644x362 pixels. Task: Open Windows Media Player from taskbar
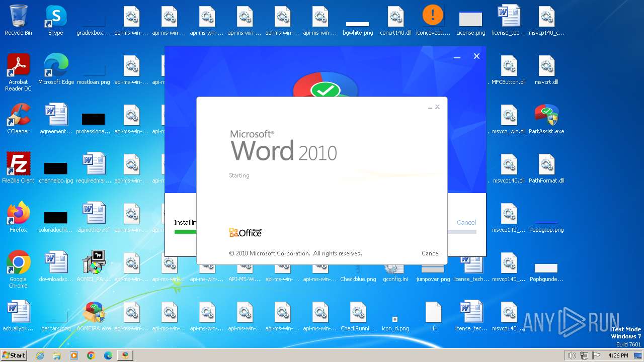tap(74, 355)
